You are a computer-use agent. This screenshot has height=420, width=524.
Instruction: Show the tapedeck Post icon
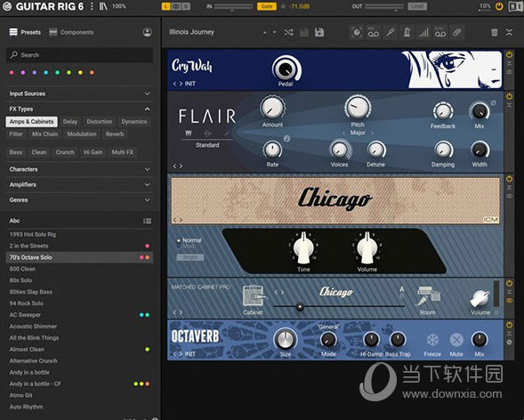click(x=440, y=33)
